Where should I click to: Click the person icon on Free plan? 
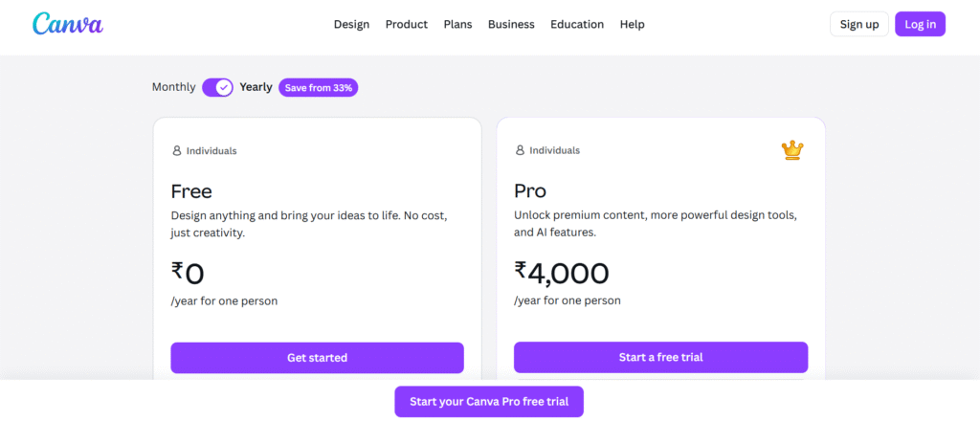pyautogui.click(x=176, y=151)
